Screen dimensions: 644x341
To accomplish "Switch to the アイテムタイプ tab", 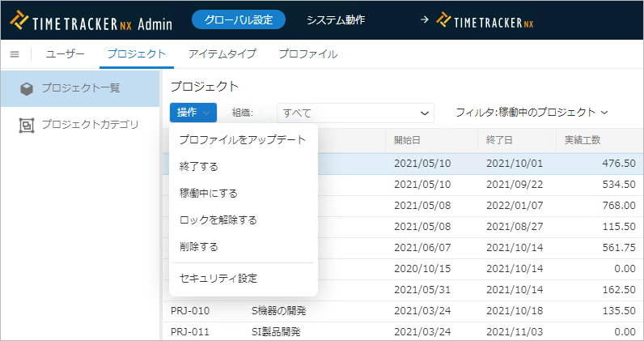I will pos(222,54).
